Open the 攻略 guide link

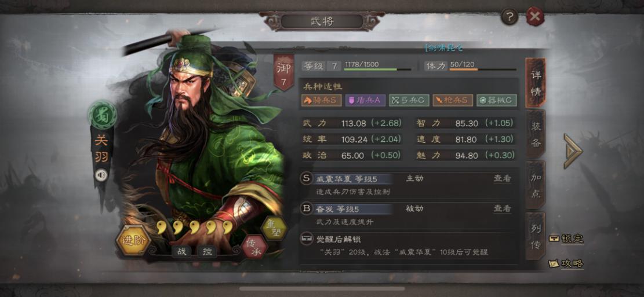pos(567,263)
